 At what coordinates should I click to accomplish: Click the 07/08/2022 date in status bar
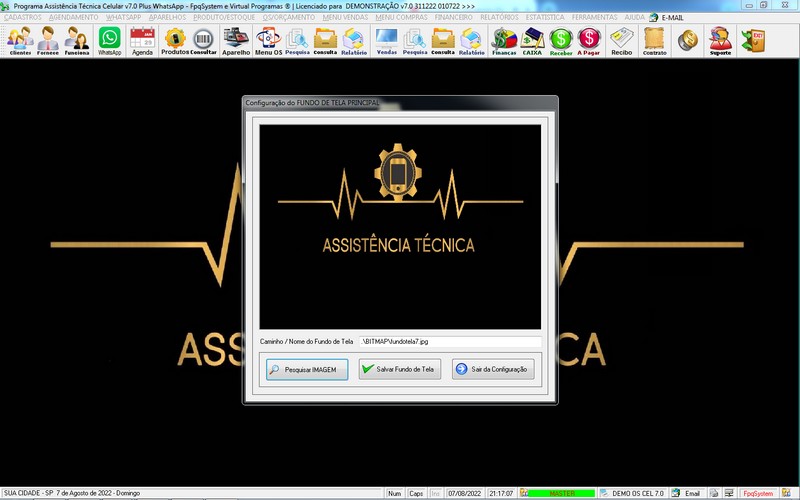464,493
